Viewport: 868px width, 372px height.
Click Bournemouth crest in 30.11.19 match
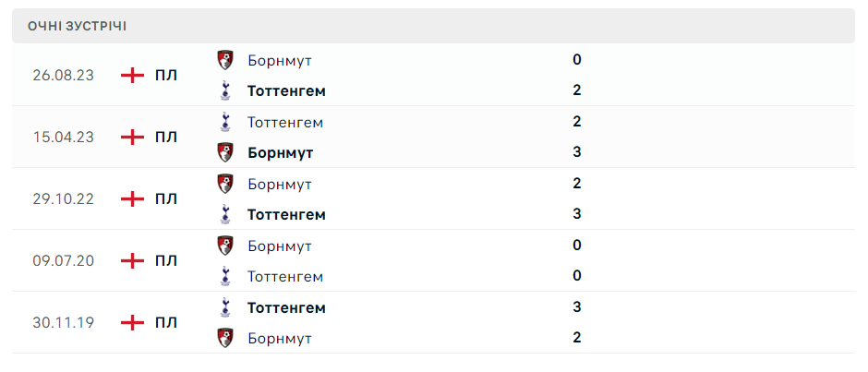[224, 338]
